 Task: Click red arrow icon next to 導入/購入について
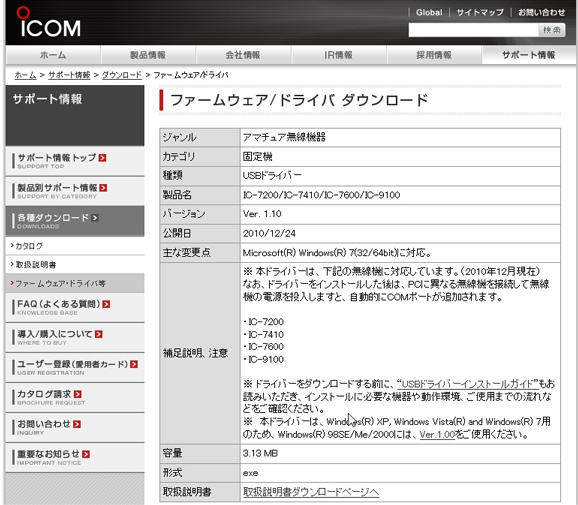click(98, 334)
